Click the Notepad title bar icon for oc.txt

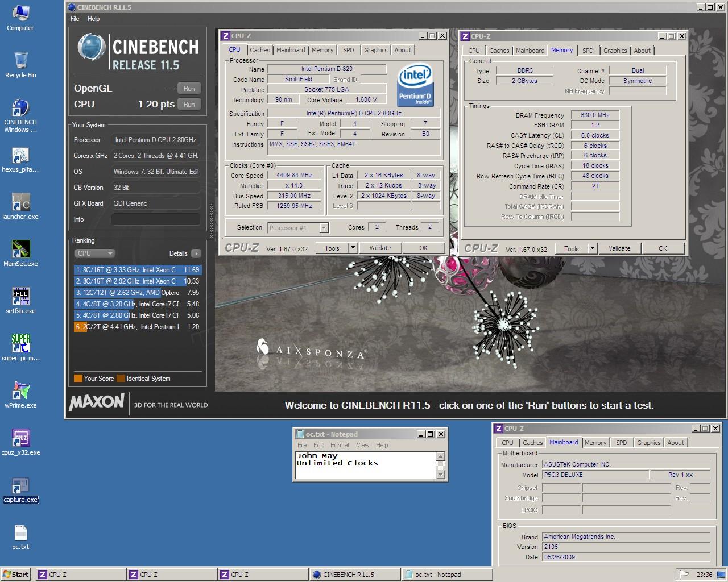click(x=300, y=434)
